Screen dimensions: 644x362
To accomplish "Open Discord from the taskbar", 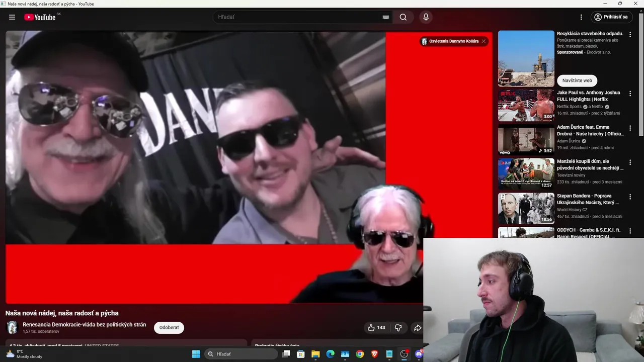I will pyautogui.click(x=419, y=354).
